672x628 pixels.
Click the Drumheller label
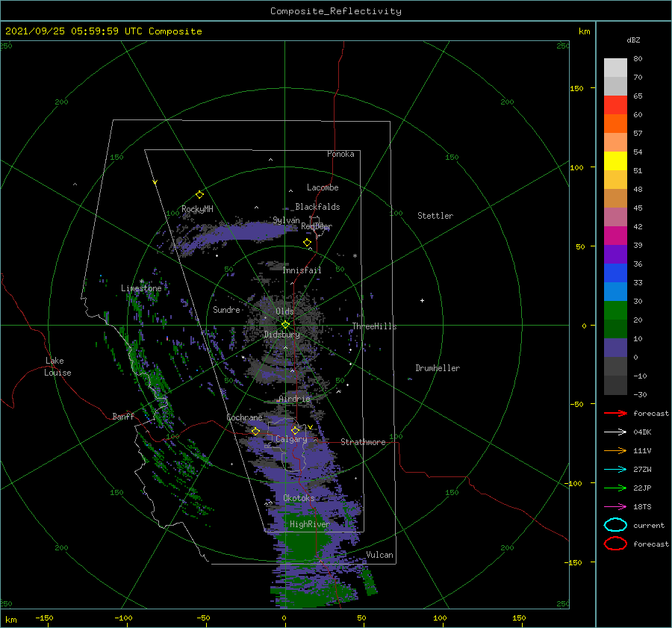[438, 368]
